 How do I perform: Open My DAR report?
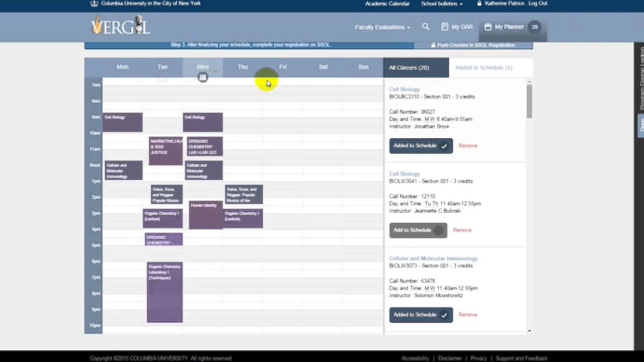click(x=457, y=27)
